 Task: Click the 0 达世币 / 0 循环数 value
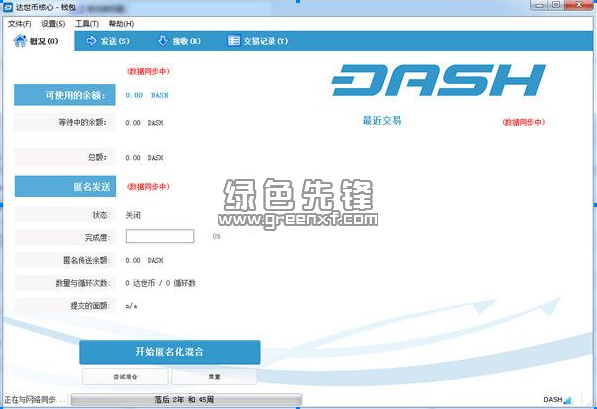[160, 283]
